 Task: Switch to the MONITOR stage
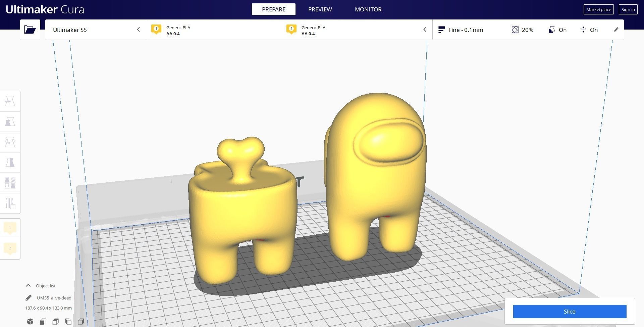(368, 9)
